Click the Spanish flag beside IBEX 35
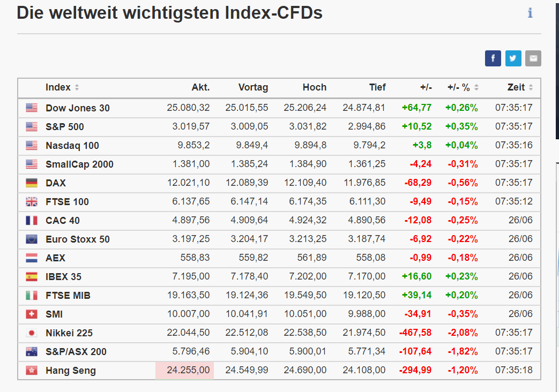 tap(32, 277)
